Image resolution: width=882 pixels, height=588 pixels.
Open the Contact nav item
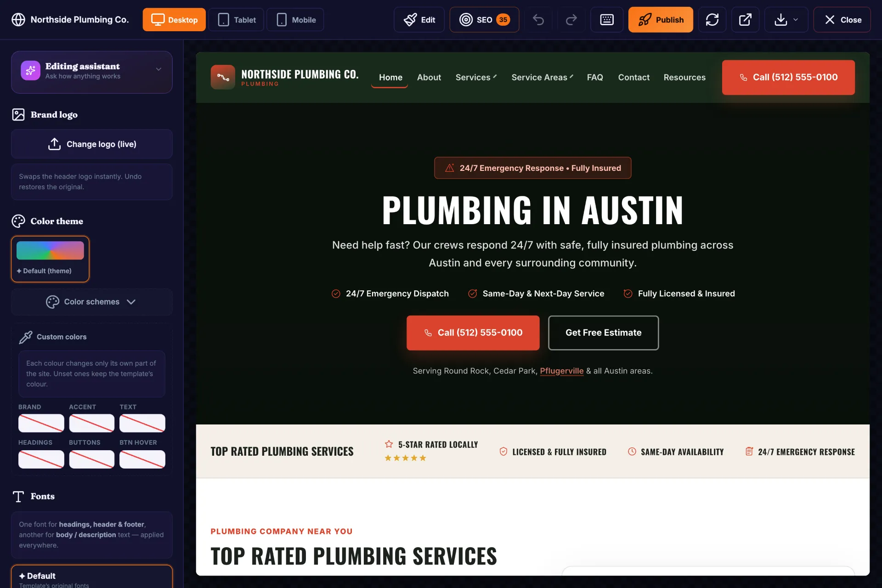coord(633,77)
